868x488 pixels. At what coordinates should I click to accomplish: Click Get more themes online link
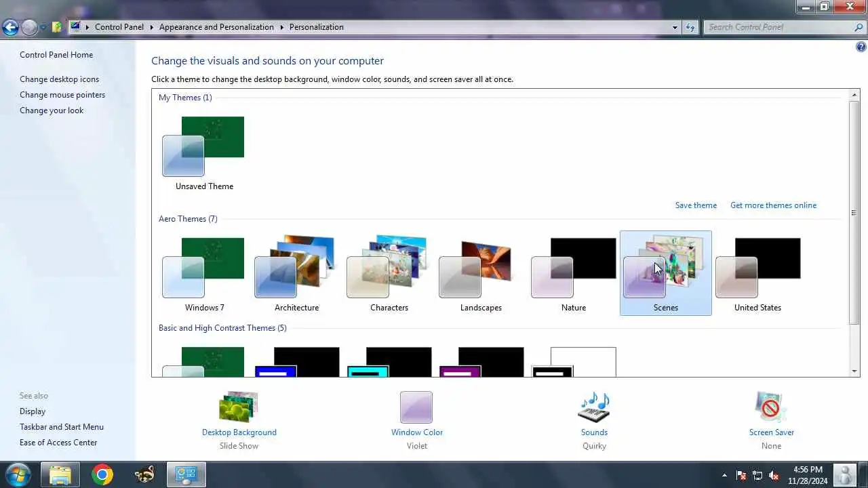[773, 205]
